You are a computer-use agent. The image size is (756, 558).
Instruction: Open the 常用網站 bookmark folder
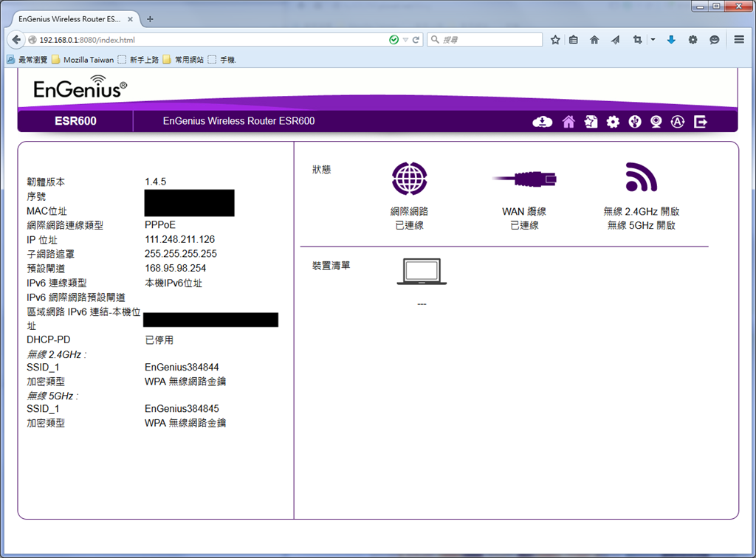[183, 60]
